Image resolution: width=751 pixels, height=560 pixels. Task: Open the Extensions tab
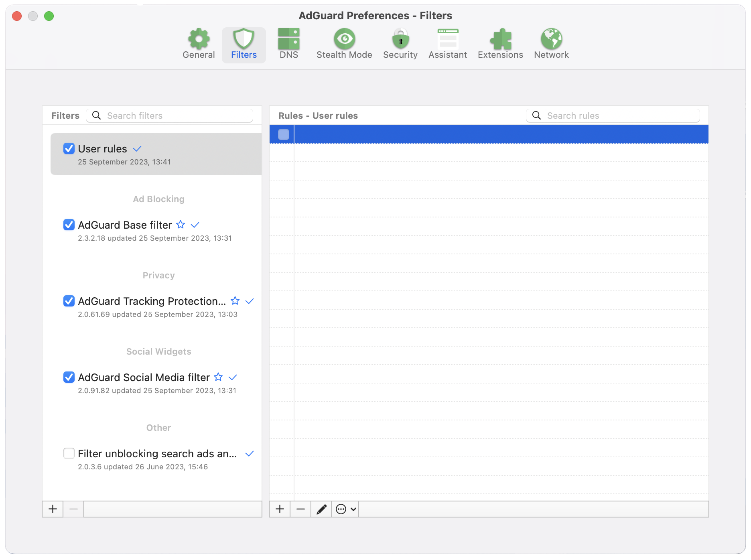[x=500, y=45]
